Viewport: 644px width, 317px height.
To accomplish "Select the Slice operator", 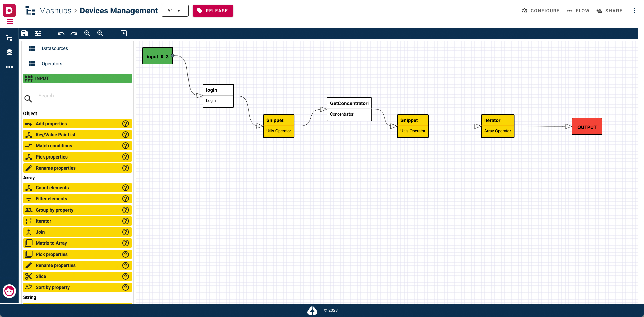I will (78, 276).
